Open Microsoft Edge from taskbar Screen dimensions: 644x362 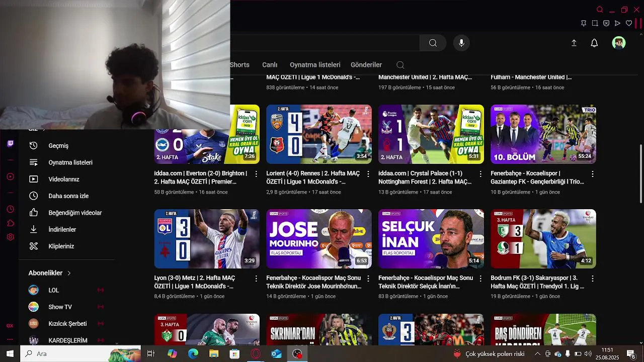(193, 354)
